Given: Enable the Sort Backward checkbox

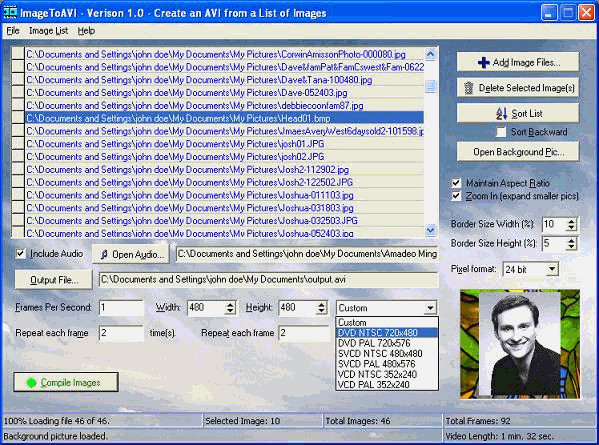Looking at the screenshot, I should point(501,132).
